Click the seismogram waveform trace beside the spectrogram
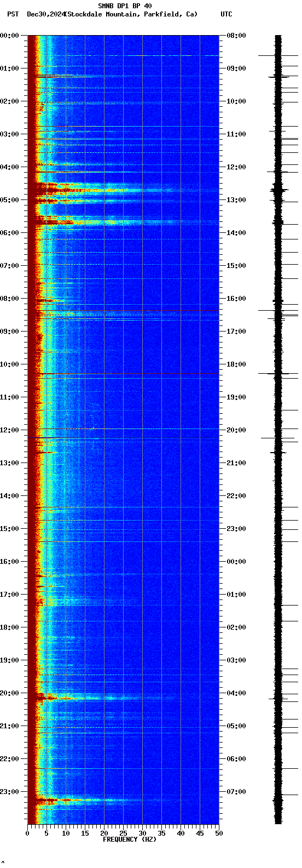Viewport: 302px width, 868px height. coord(278,430)
